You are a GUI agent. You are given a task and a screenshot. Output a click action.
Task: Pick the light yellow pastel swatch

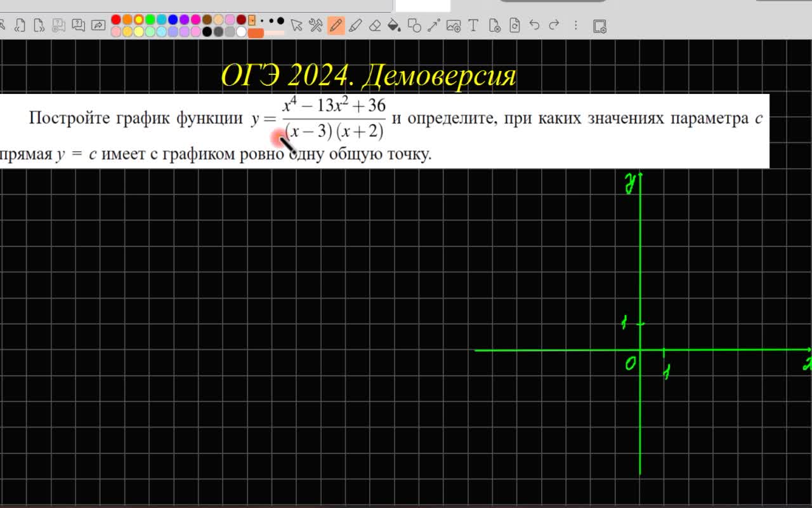pos(139,32)
